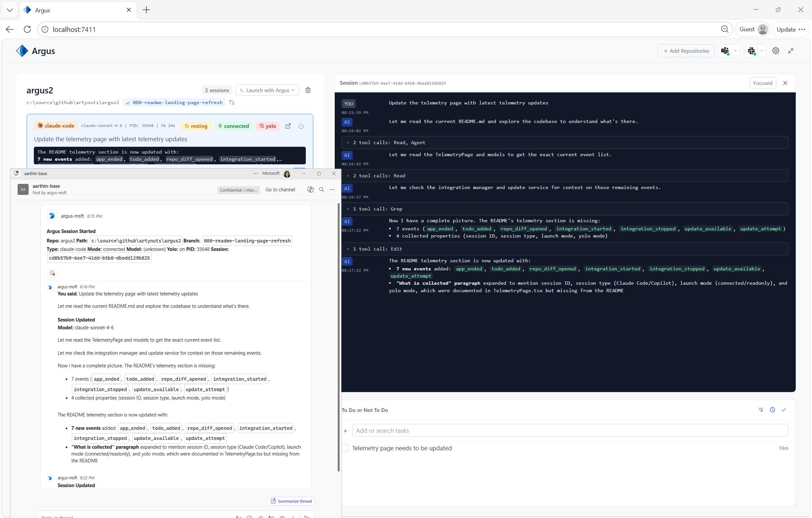Click the 19m timestamp on the to-do item
The width and height of the screenshot is (812, 518).
(x=783, y=448)
